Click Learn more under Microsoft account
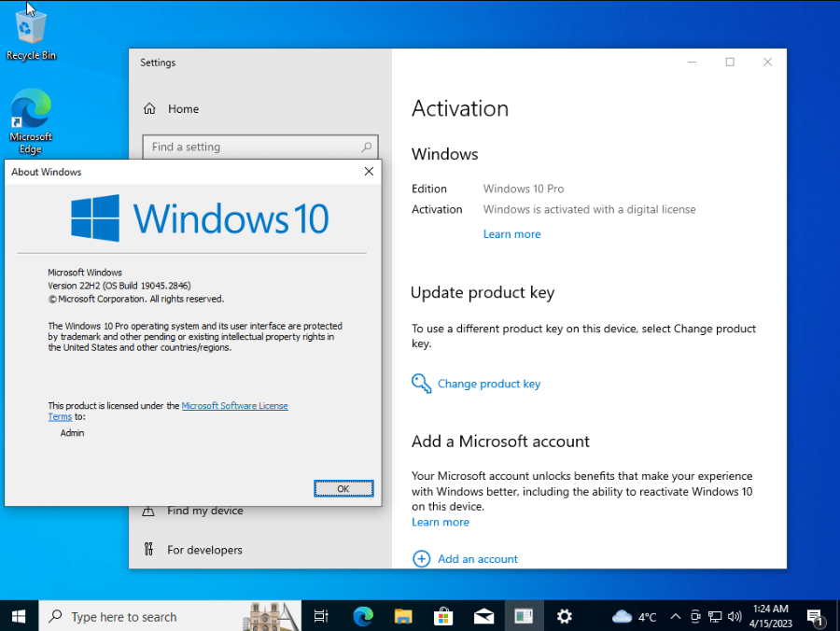 pyautogui.click(x=441, y=522)
